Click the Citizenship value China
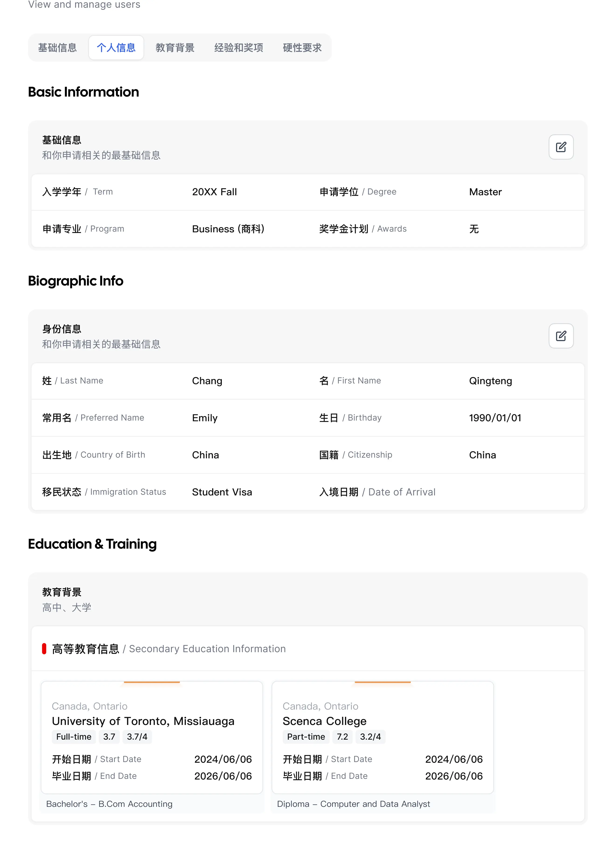This screenshot has height=860, width=616. 483,455
